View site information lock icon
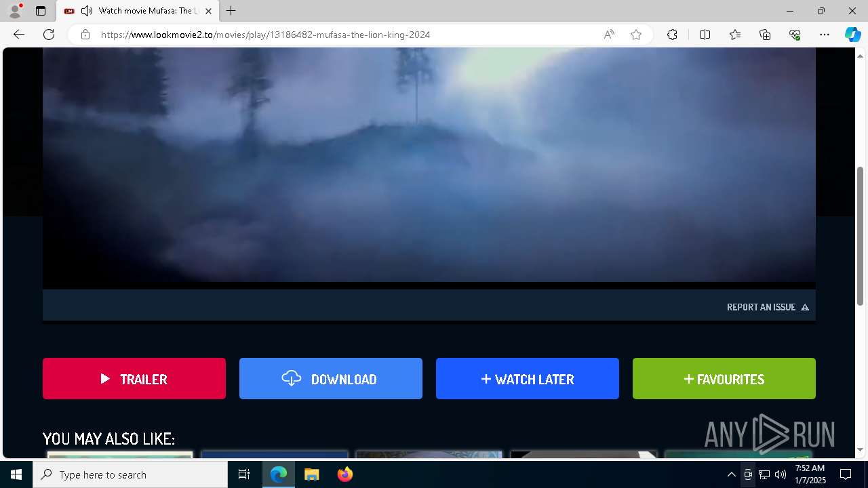 [x=85, y=35]
